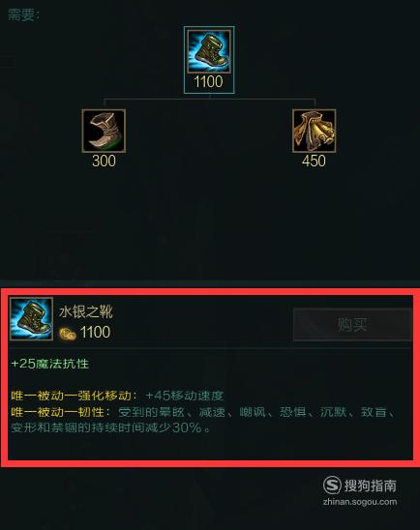Screen dimensions: 420x530
Task: Click the 唯一被动—韧性 label
Action: pyautogui.click(x=61, y=412)
